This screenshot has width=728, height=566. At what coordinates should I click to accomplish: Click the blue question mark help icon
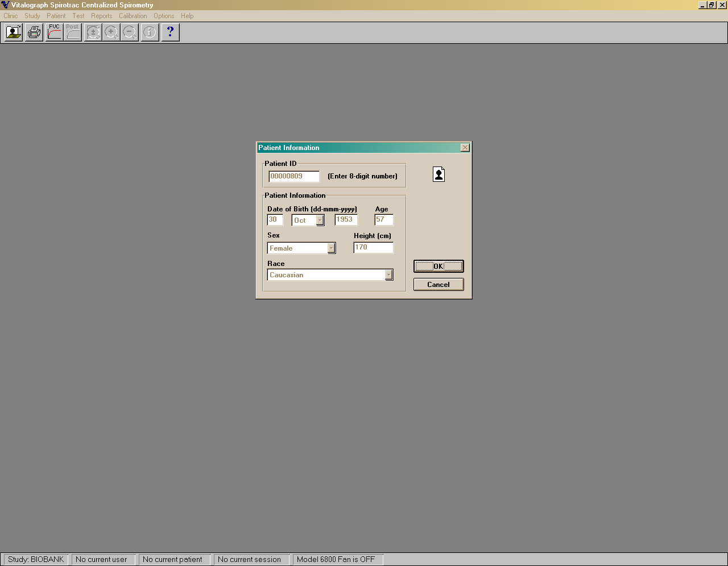(x=170, y=32)
